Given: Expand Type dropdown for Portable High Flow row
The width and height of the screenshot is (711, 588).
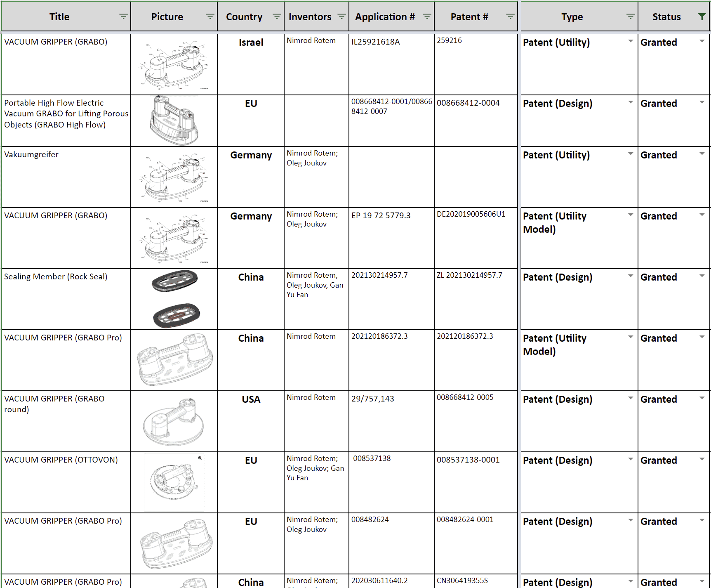Looking at the screenshot, I should tap(631, 102).
